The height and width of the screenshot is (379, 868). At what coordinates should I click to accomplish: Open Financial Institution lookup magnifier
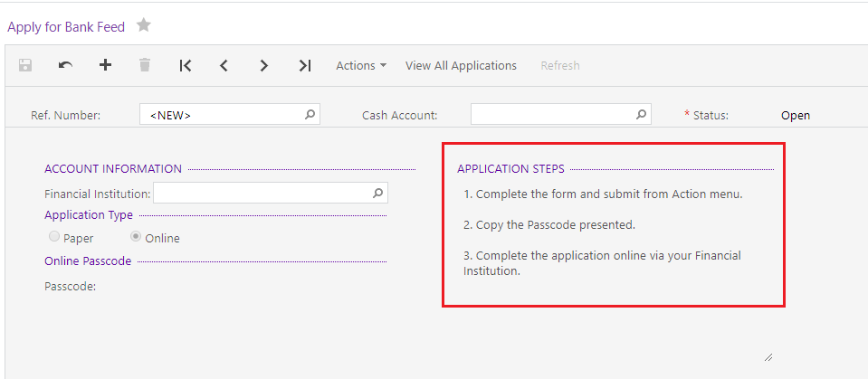[x=377, y=193]
